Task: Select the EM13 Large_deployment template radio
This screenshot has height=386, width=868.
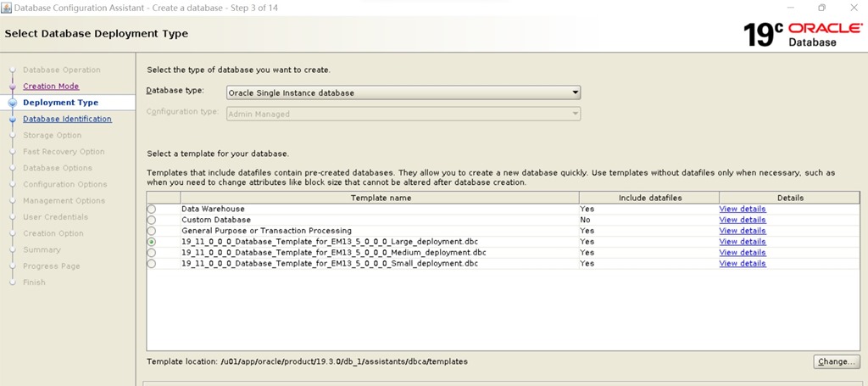Action: 151,242
